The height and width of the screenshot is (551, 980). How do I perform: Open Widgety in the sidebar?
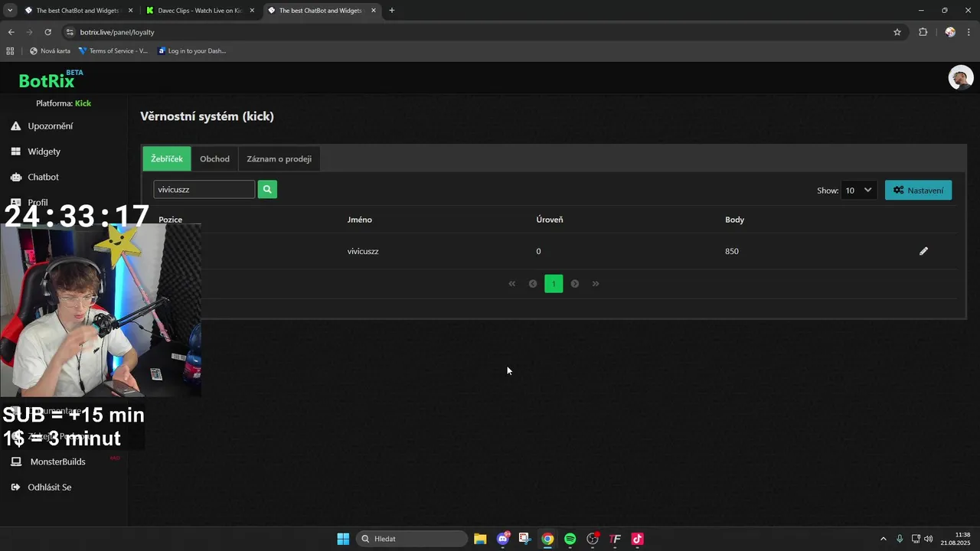pyautogui.click(x=44, y=152)
